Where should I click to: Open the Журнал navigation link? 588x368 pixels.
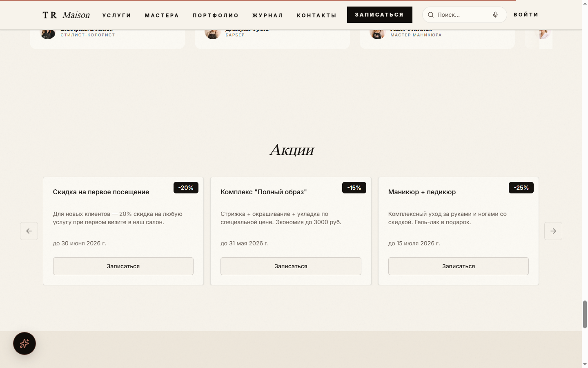pyautogui.click(x=268, y=15)
